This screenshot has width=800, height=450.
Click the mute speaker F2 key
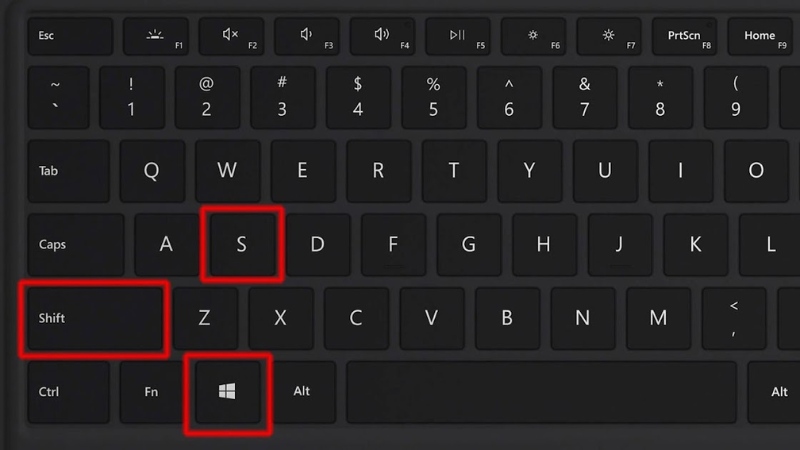231,36
